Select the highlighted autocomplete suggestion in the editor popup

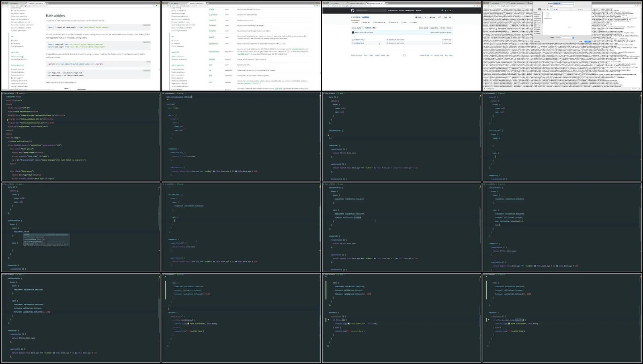tap(45, 235)
